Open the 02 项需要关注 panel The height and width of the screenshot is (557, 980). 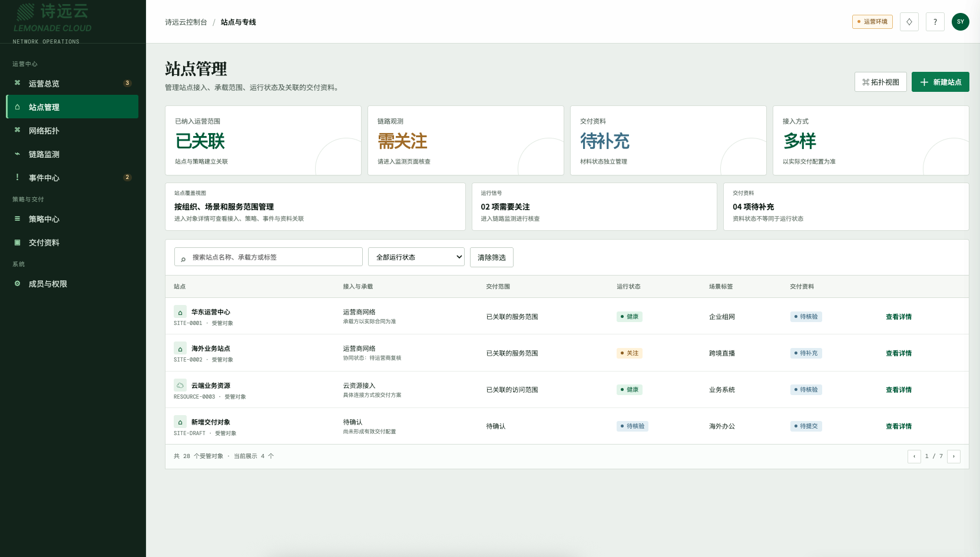tap(594, 207)
